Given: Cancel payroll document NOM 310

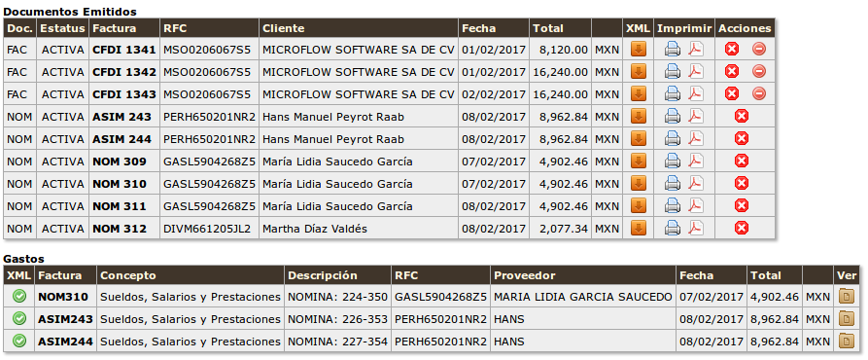Looking at the screenshot, I should point(742,183).
